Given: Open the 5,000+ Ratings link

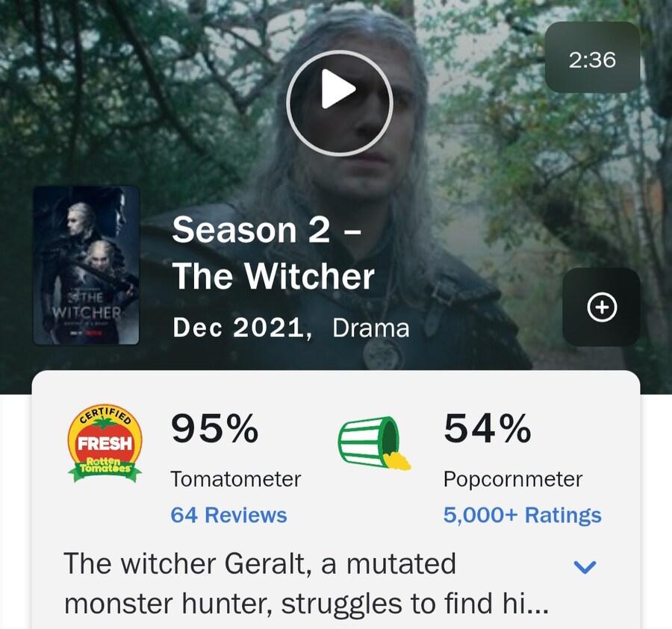Looking at the screenshot, I should click(523, 515).
